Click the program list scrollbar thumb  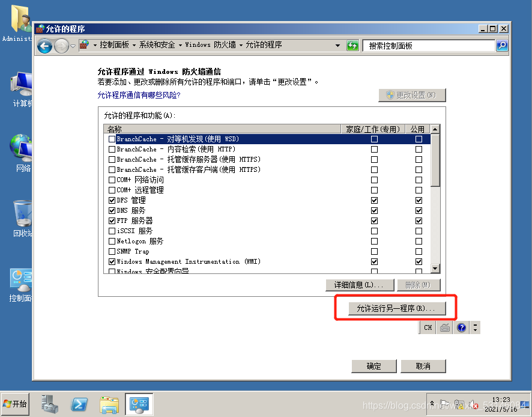tap(435, 160)
